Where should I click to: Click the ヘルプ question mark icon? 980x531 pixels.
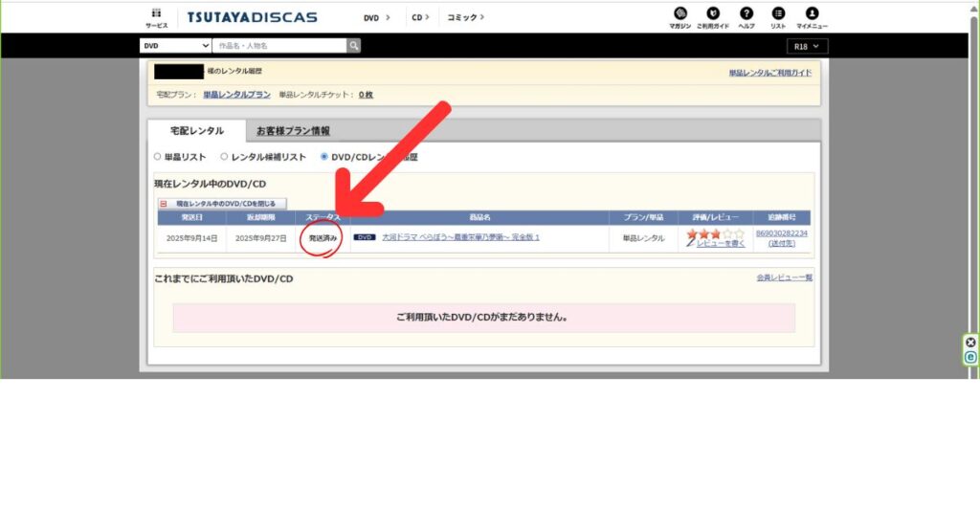coord(746,13)
